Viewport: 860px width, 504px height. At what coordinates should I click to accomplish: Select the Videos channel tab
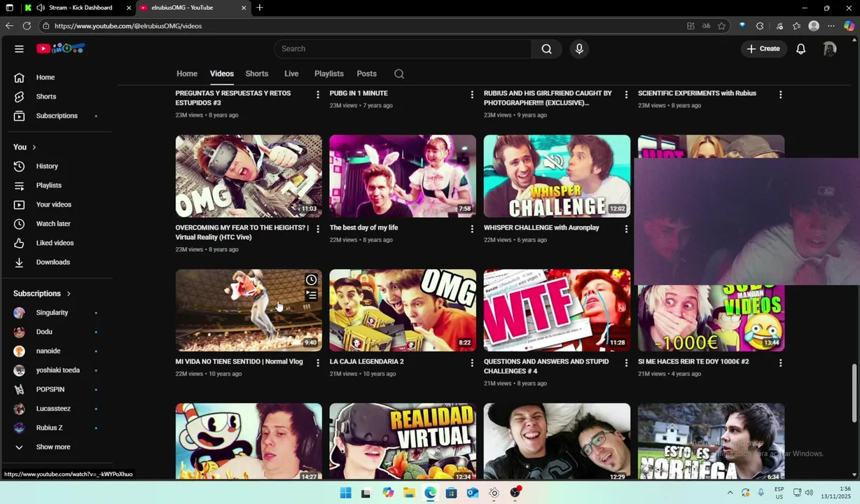[221, 74]
